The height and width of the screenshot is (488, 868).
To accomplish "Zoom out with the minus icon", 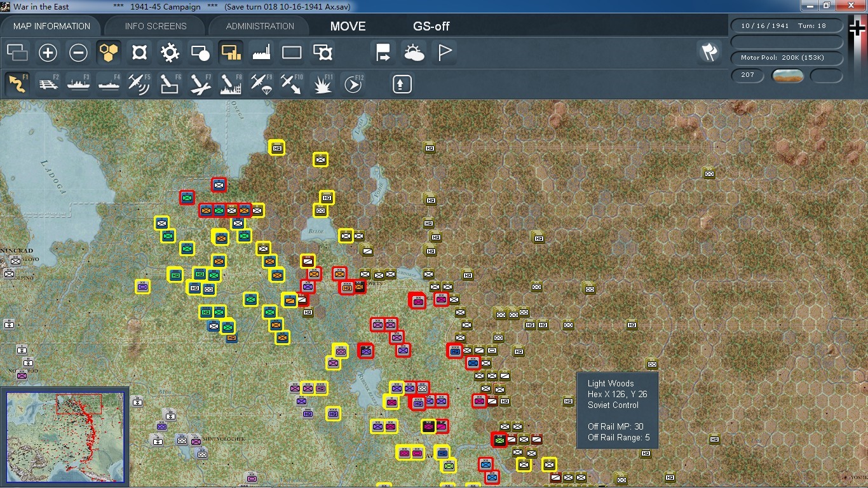I will (78, 52).
